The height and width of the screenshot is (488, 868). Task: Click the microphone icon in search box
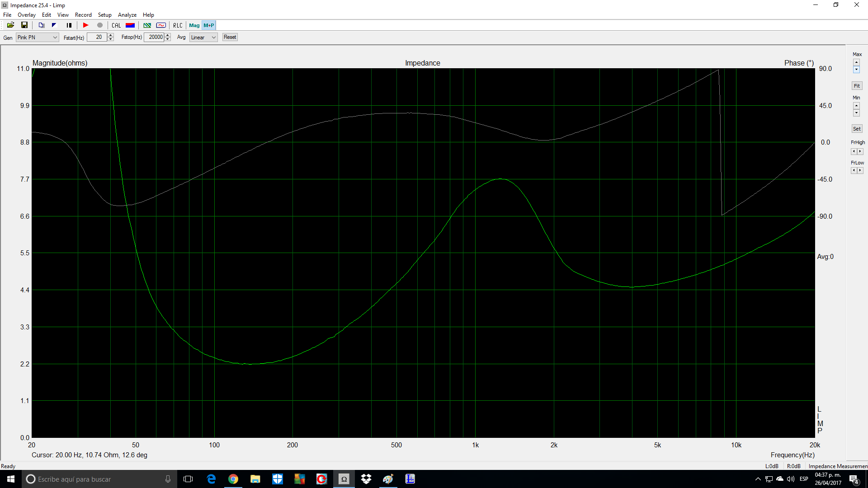click(168, 479)
